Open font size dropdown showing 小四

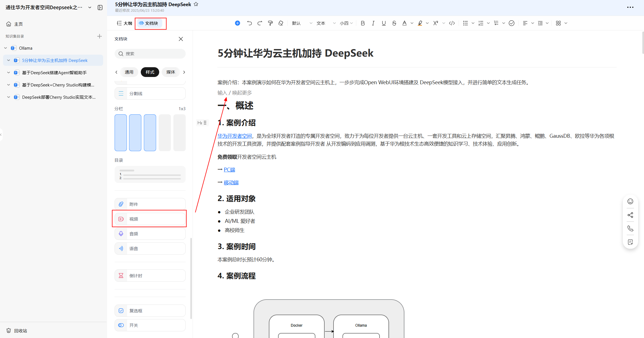tap(347, 23)
